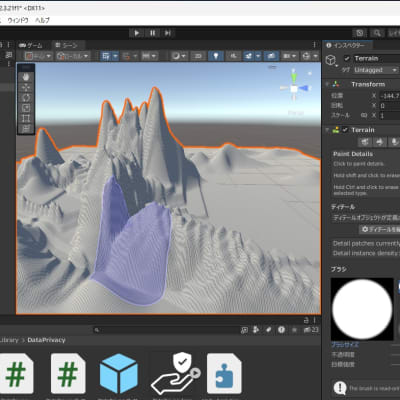Toggle 2D view mode

pyautogui.click(x=198, y=56)
